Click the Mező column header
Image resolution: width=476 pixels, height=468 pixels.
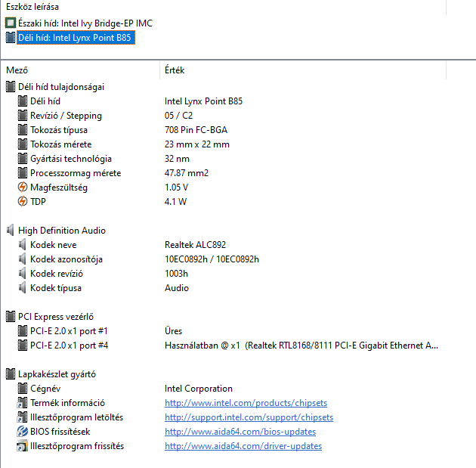coord(17,70)
